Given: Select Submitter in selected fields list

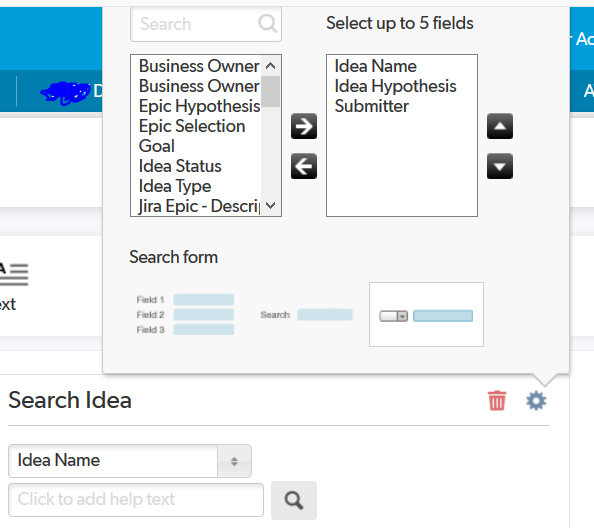Looking at the screenshot, I should tap(372, 106).
